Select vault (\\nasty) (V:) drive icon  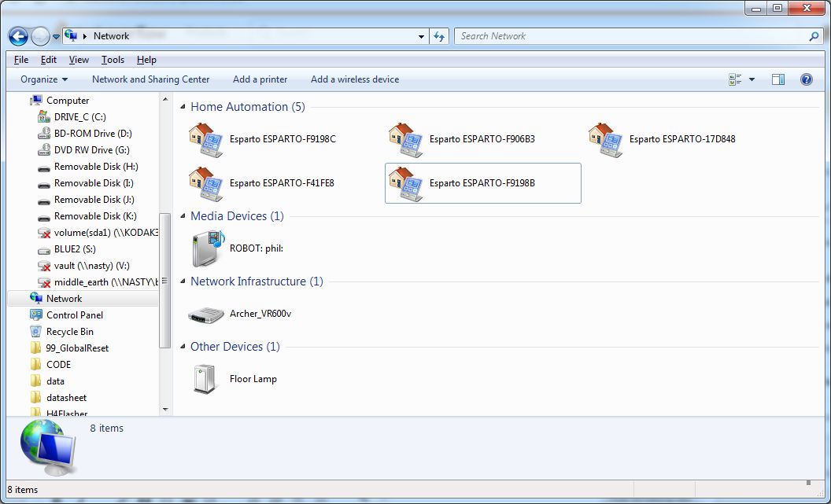pos(45,266)
